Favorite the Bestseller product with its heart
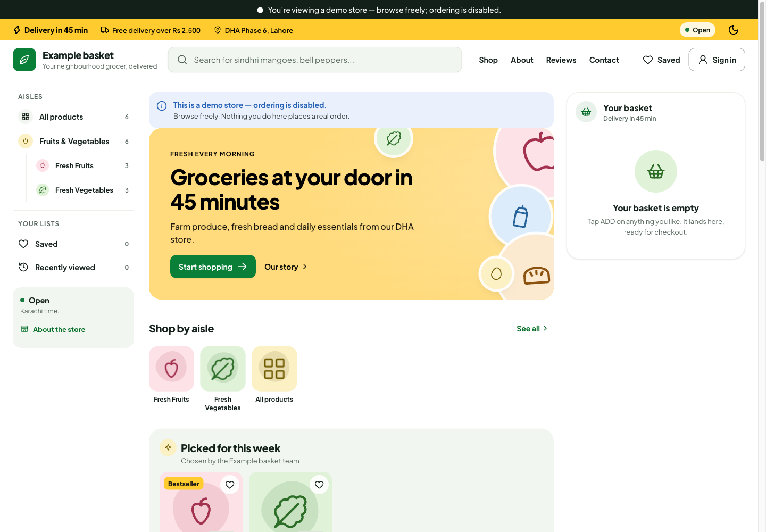Screen dimensions: 766x532 230,485
